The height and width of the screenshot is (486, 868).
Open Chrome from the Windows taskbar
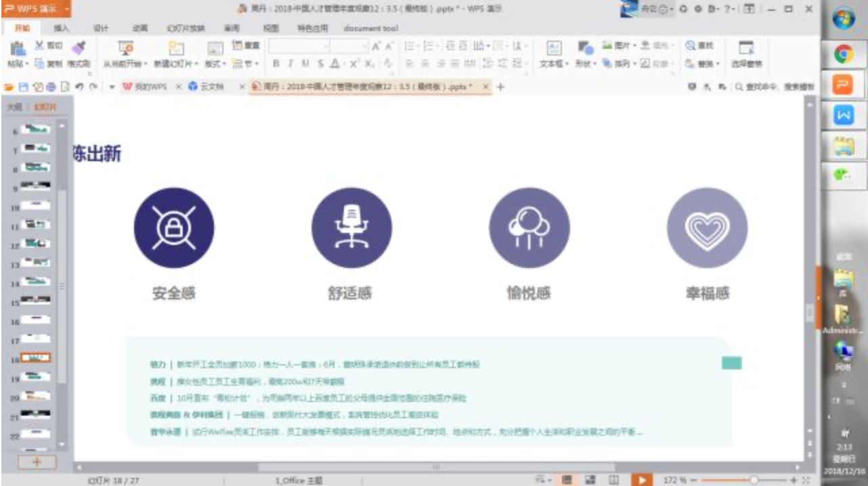tap(843, 53)
